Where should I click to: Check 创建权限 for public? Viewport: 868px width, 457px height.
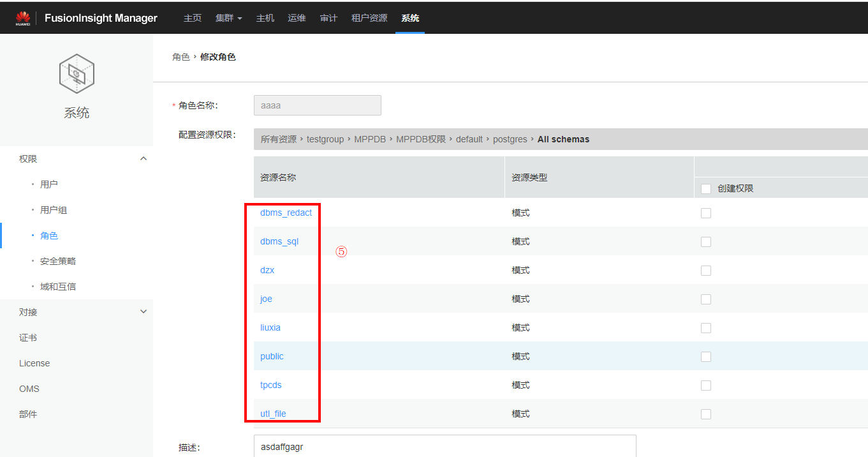point(706,357)
